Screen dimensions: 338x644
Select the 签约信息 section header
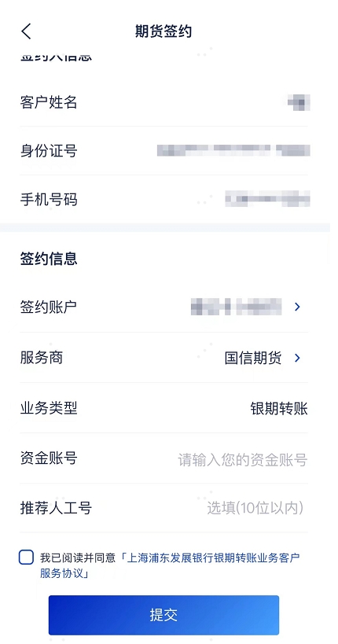coord(49,259)
